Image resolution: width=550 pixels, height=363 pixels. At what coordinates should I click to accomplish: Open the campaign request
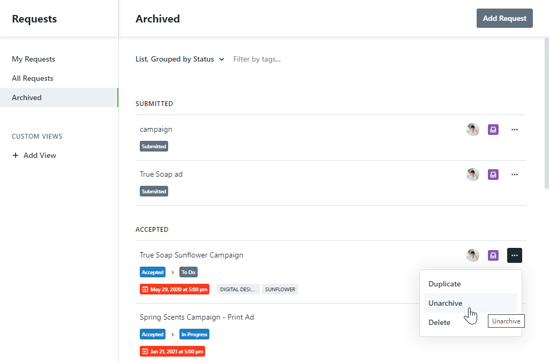(156, 129)
